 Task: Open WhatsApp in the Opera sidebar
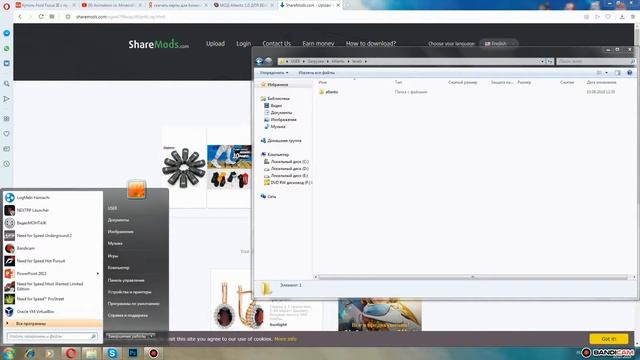pyautogui.click(x=7, y=48)
